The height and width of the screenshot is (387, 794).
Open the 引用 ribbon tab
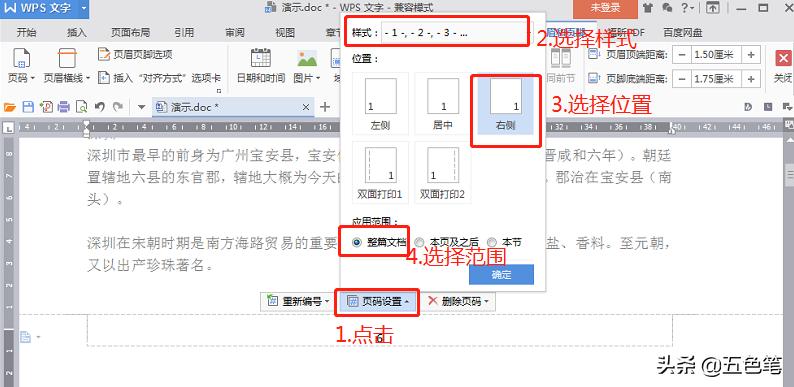[x=184, y=32]
